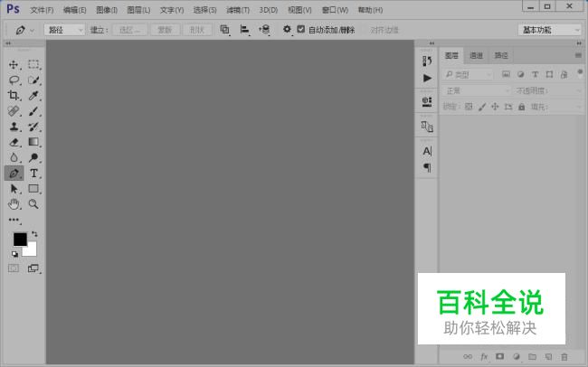Toggle Auto Add/Delete checkbox
This screenshot has height=367, width=588.
pyautogui.click(x=300, y=29)
